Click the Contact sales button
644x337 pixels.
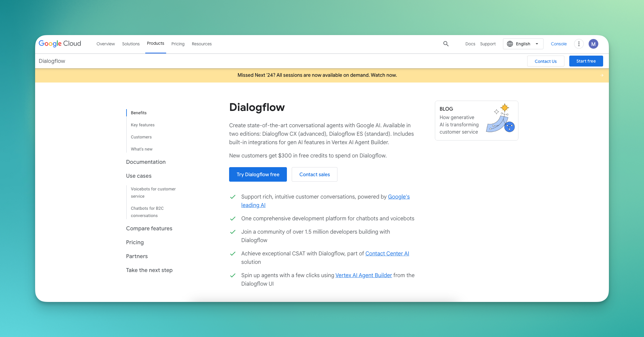pos(314,174)
